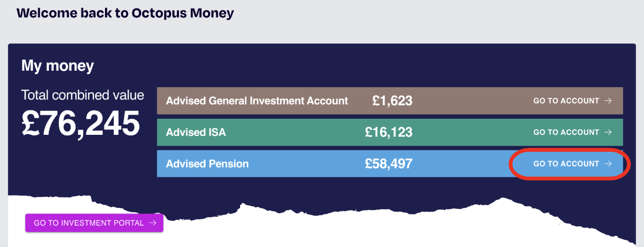This screenshot has width=644, height=247.
Task: Click the My money heading
Action: (x=57, y=66)
